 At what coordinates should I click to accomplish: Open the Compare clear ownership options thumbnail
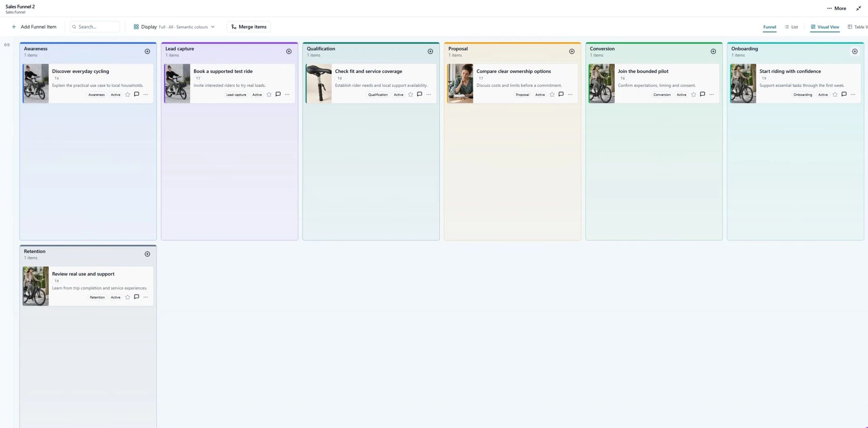point(460,84)
